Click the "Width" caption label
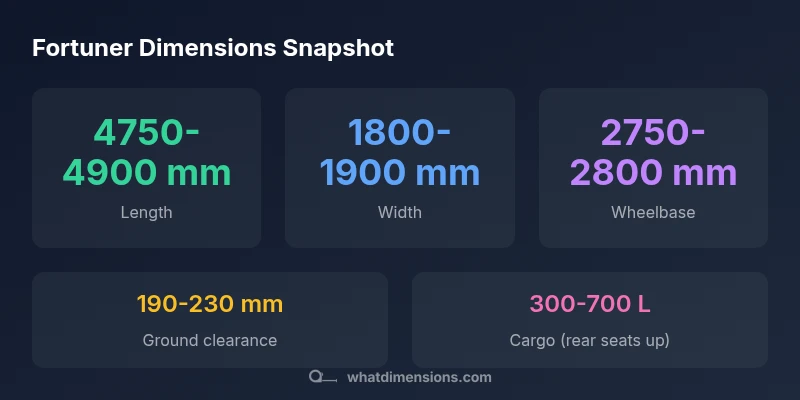This screenshot has width=800, height=400. tap(400, 212)
